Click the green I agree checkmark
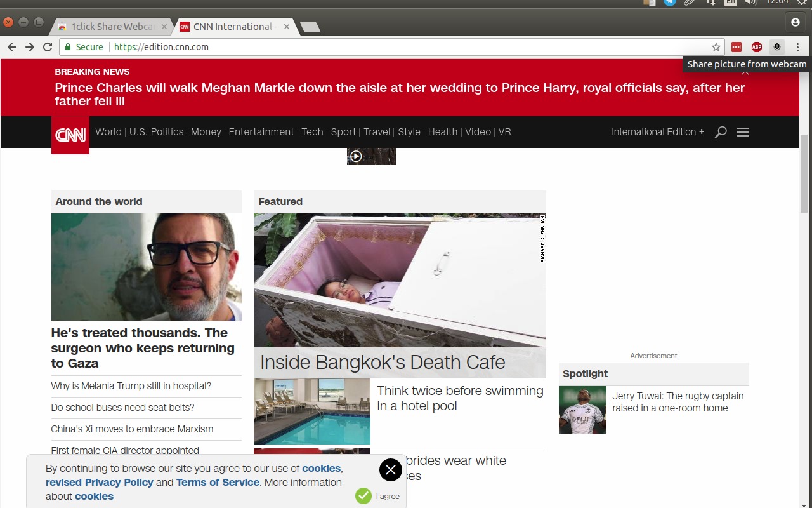The image size is (812, 508). tap(363, 496)
